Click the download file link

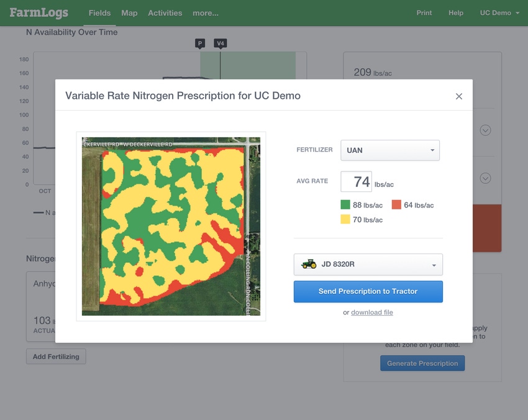371,313
